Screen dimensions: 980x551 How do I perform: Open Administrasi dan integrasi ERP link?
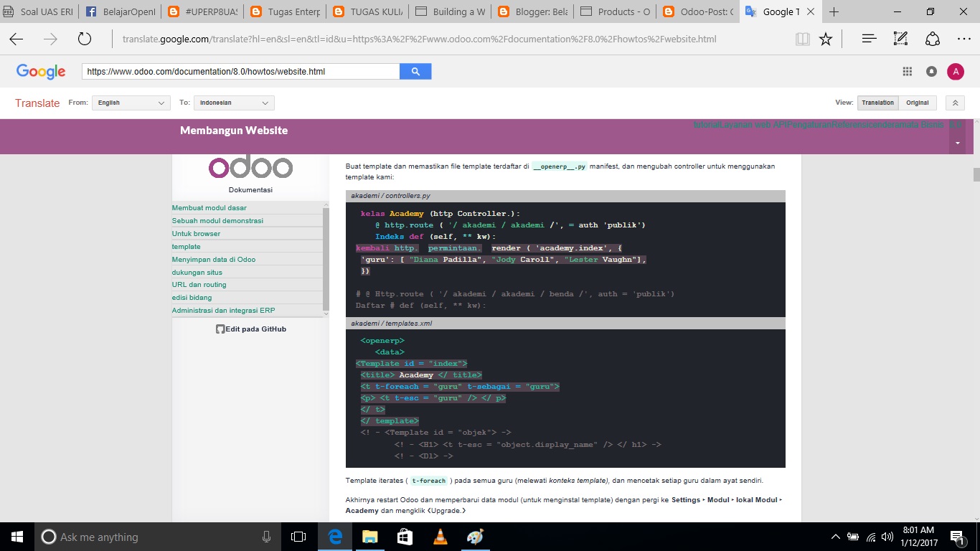coord(223,310)
